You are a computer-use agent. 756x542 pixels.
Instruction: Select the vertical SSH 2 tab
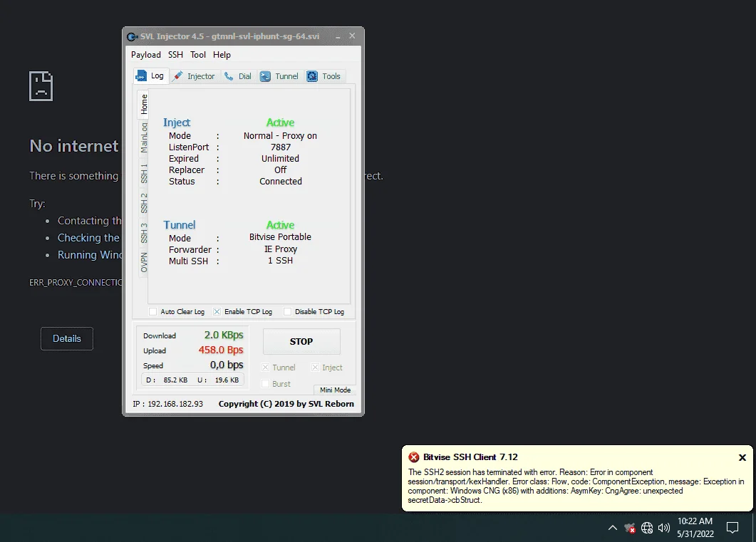[144, 203]
